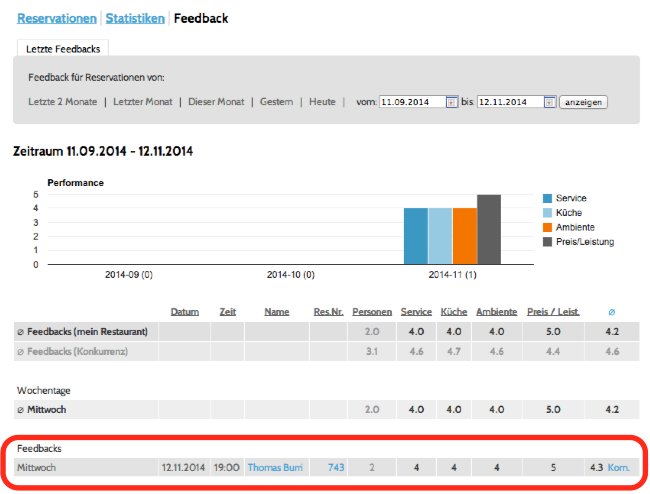Sort table by Name column

277,312
